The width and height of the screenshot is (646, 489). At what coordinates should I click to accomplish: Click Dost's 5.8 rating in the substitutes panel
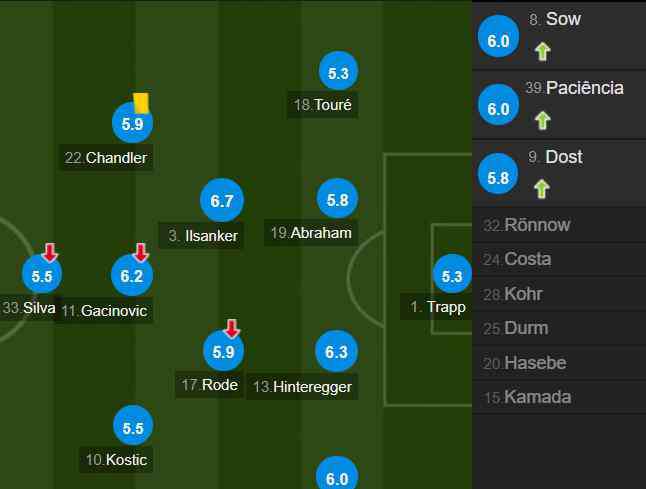498,175
